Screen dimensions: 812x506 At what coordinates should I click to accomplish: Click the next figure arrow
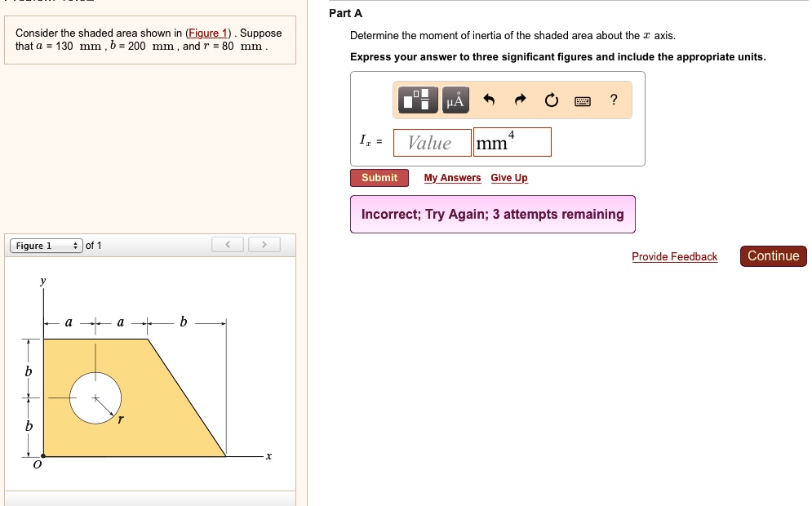(x=264, y=243)
